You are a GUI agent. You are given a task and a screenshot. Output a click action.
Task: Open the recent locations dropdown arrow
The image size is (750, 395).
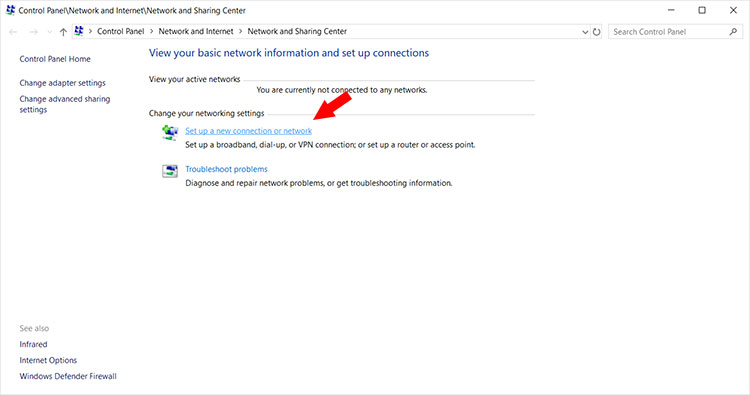click(49, 32)
